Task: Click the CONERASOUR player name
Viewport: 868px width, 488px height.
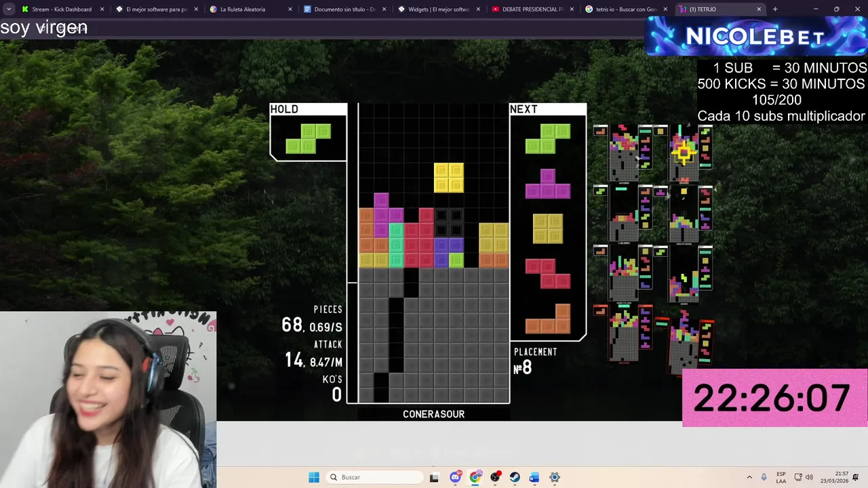Action: click(434, 414)
